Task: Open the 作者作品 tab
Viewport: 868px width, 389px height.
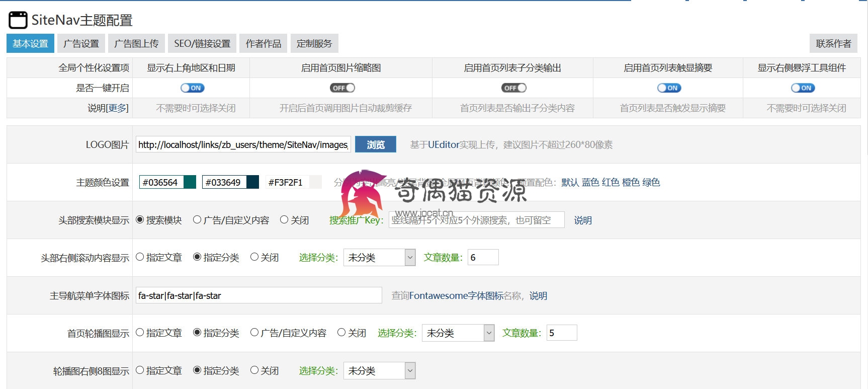Action: 264,44
